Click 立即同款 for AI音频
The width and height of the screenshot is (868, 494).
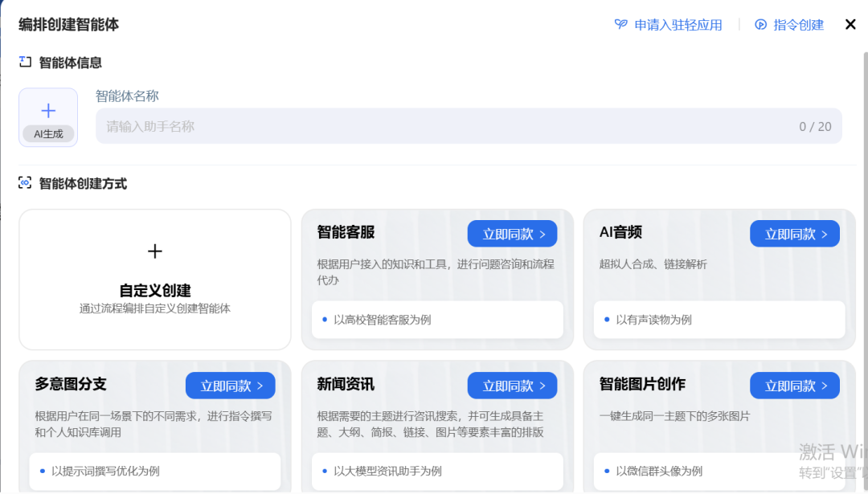click(794, 234)
